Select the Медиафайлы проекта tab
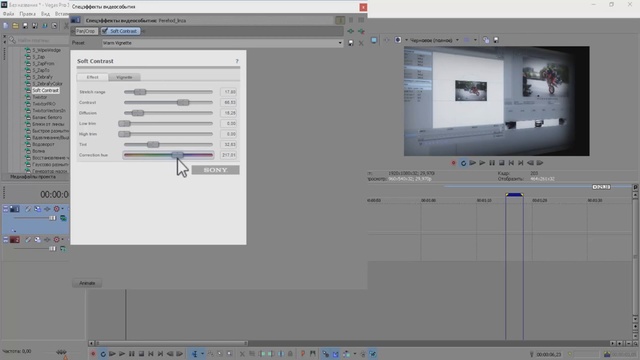 33,177
